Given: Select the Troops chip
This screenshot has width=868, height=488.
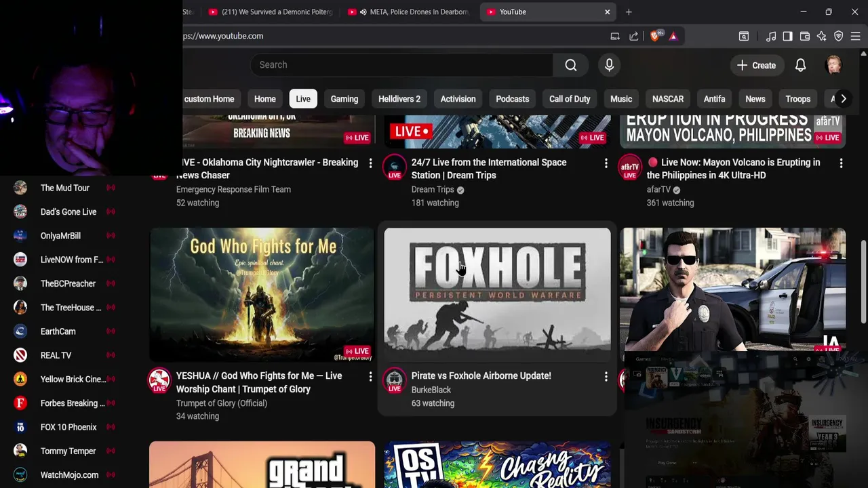Looking at the screenshot, I should click(x=797, y=99).
